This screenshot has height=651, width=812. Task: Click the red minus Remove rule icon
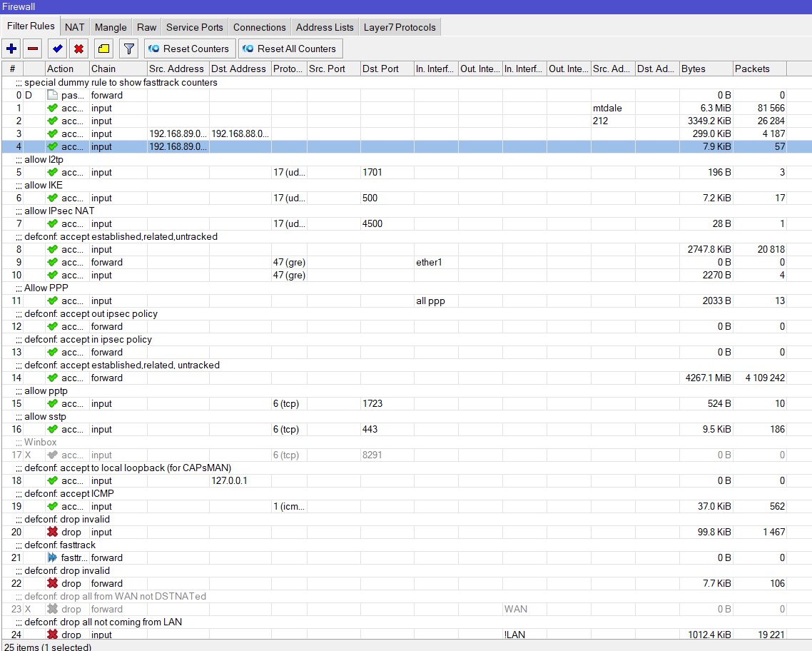(x=33, y=49)
